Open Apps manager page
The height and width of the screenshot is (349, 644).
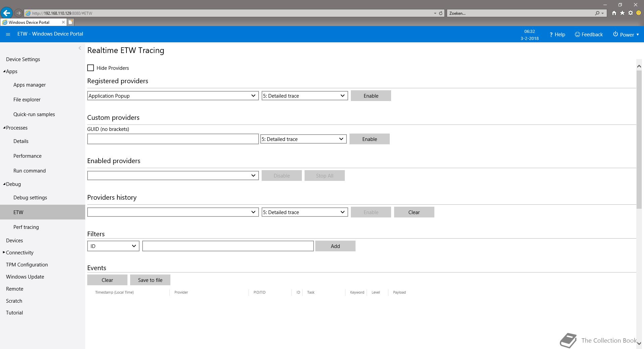point(30,85)
